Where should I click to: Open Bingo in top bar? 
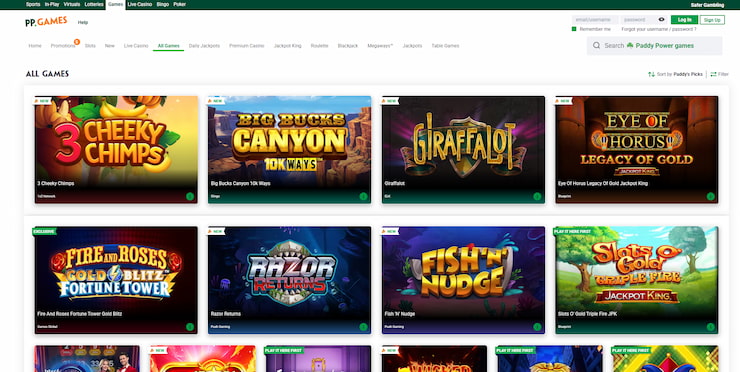[x=162, y=4]
